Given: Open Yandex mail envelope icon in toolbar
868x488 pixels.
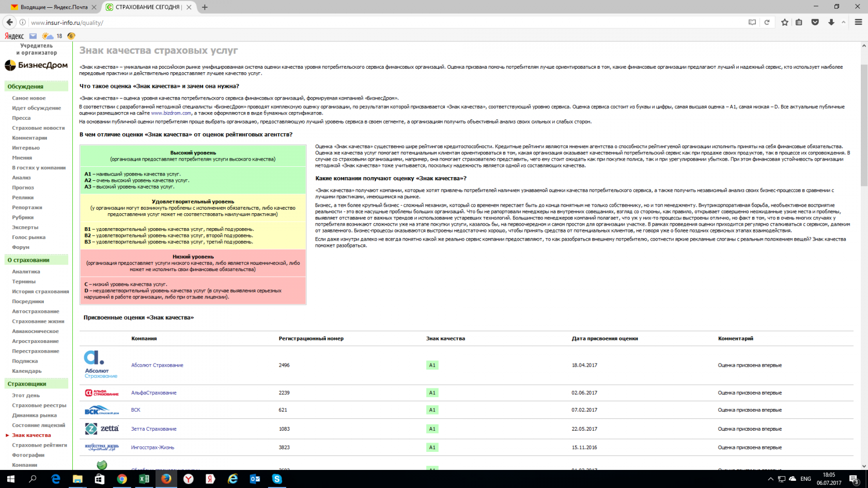Looking at the screenshot, I should click(33, 36).
